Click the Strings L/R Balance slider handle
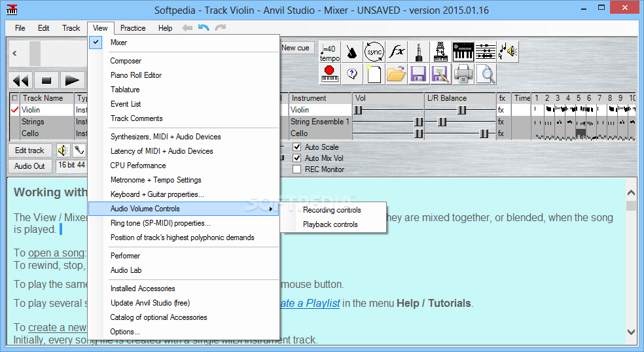Image resolution: width=644 pixels, height=352 pixels. click(x=442, y=122)
